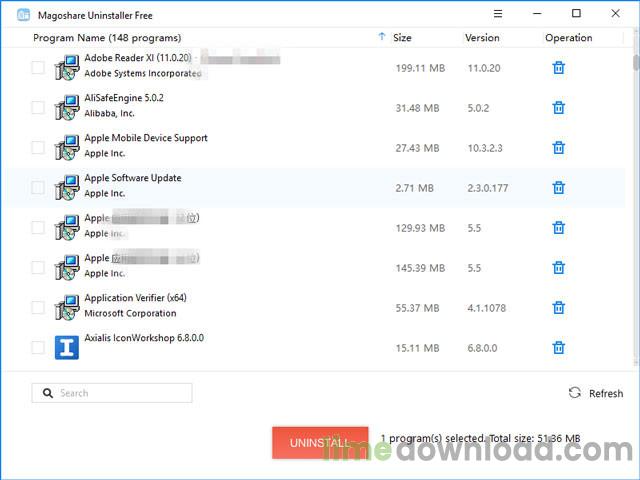The width and height of the screenshot is (640, 480).
Task: Click trash icon for Axialis IconWorkshop
Action: coord(559,348)
